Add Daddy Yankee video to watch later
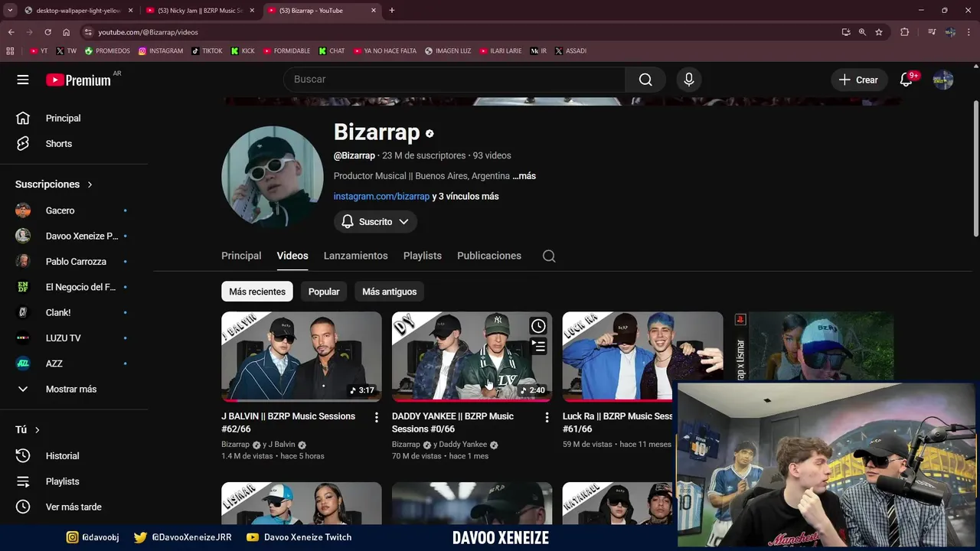 [x=538, y=326]
